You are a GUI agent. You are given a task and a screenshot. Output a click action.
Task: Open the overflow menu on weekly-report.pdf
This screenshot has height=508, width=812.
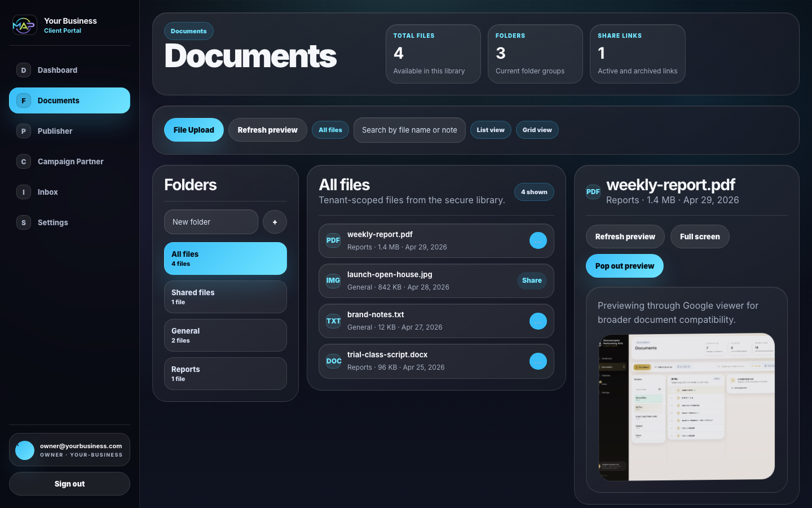[x=538, y=240]
